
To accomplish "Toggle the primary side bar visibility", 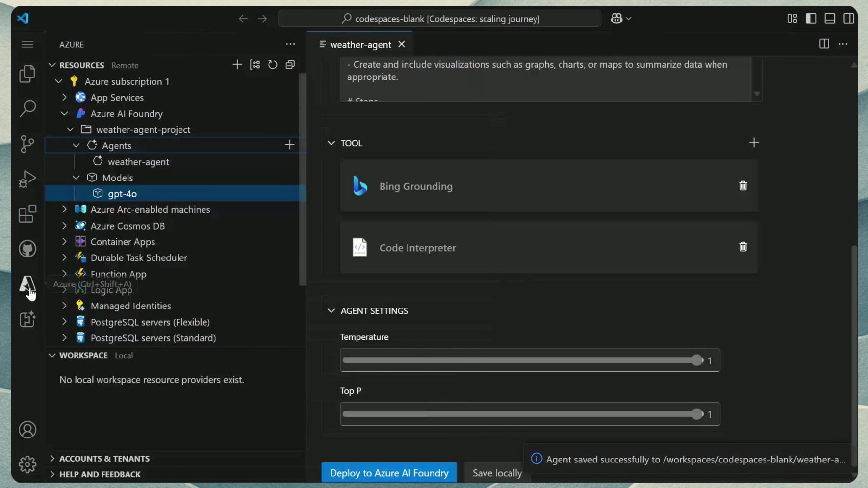I will tap(811, 19).
